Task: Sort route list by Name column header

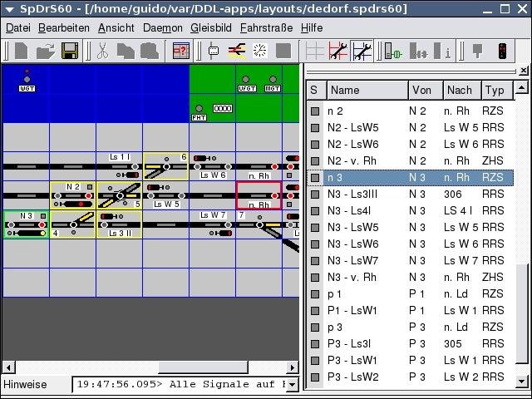Action: pos(367,91)
